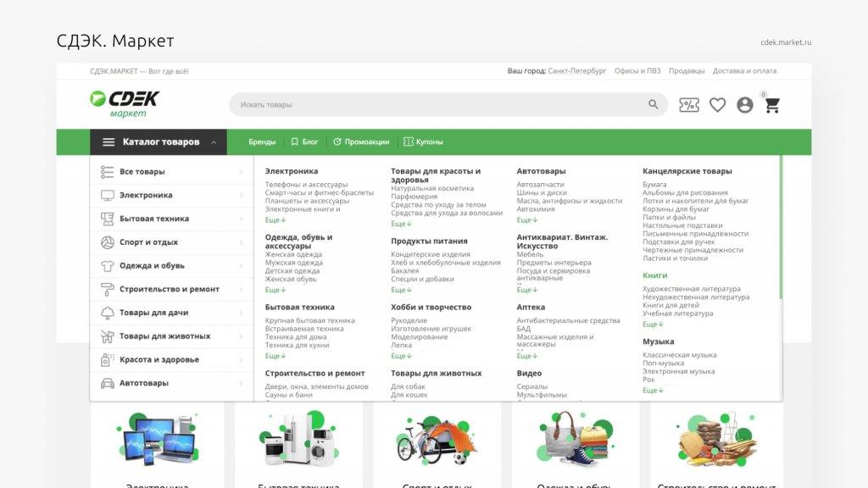
Task: Show more under Музыка with Еще
Action: [x=653, y=390]
